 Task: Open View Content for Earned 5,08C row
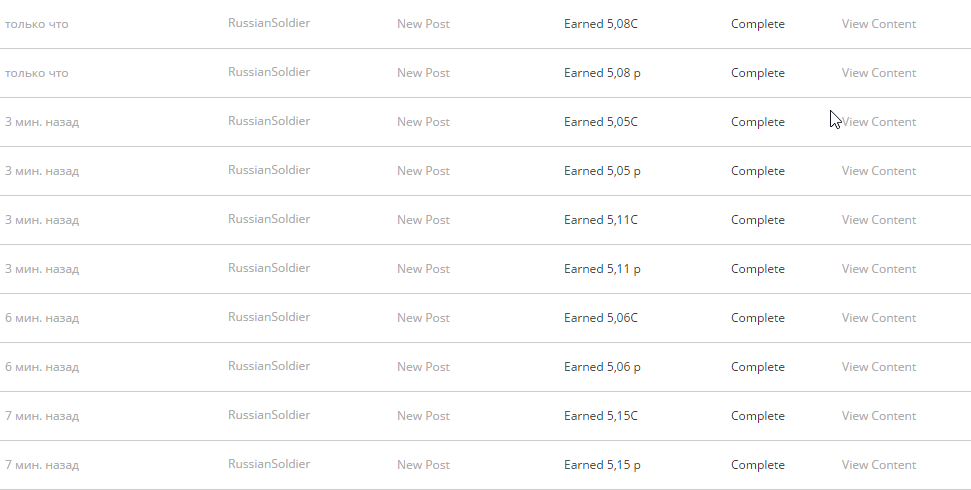pos(878,24)
